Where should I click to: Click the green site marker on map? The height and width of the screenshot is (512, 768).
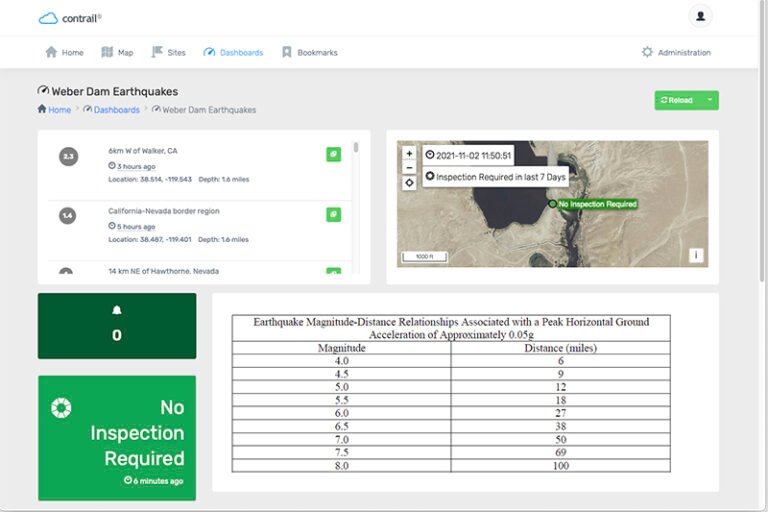click(x=552, y=204)
